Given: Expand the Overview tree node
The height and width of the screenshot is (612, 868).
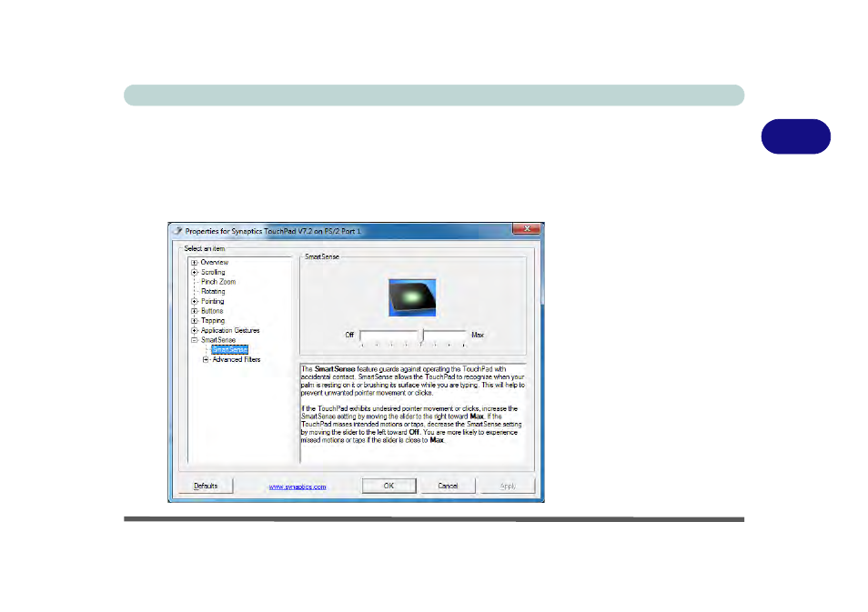Looking at the screenshot, I should 195,263.
